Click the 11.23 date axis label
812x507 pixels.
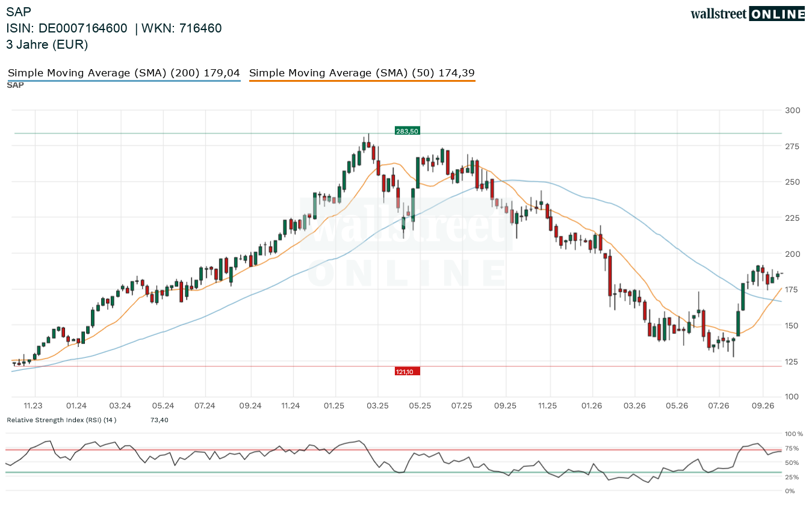(x=33, y=406)
